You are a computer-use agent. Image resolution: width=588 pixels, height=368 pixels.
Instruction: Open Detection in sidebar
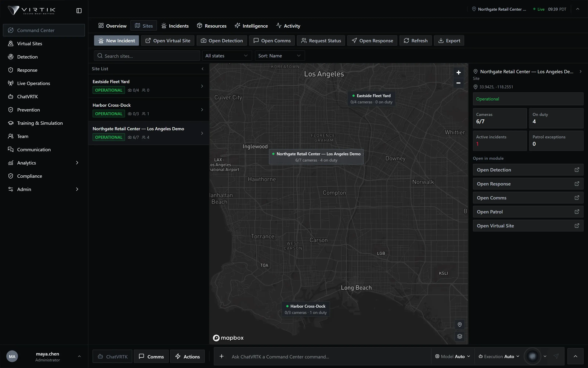pyautogui.click(x=44, y=57)
